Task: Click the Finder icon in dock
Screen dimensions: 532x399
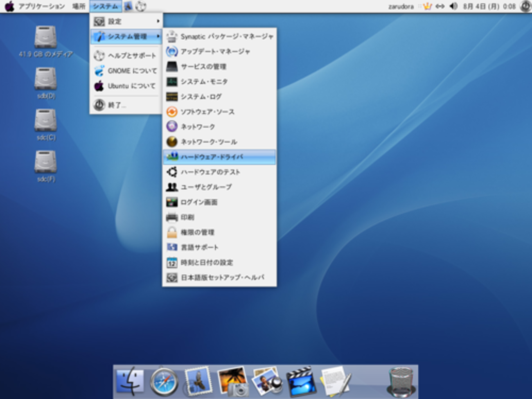Action: pyautogui.click(x=130, y=382)
